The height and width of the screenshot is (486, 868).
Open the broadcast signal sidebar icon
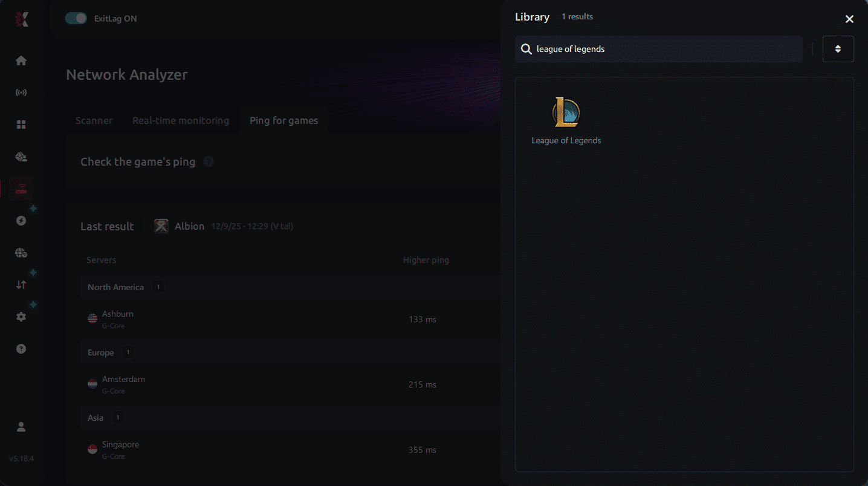(x=21, y=92)
